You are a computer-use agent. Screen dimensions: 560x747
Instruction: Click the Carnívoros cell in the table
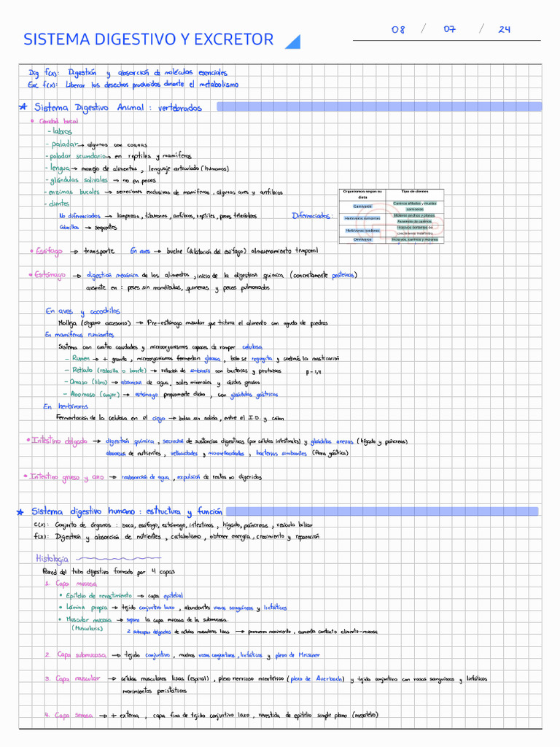click(x=362, y=206)
